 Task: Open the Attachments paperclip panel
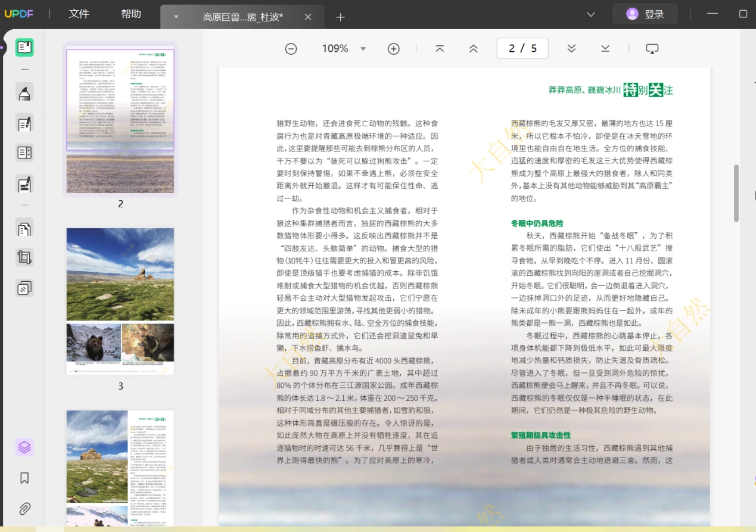(x=24, y=509)
